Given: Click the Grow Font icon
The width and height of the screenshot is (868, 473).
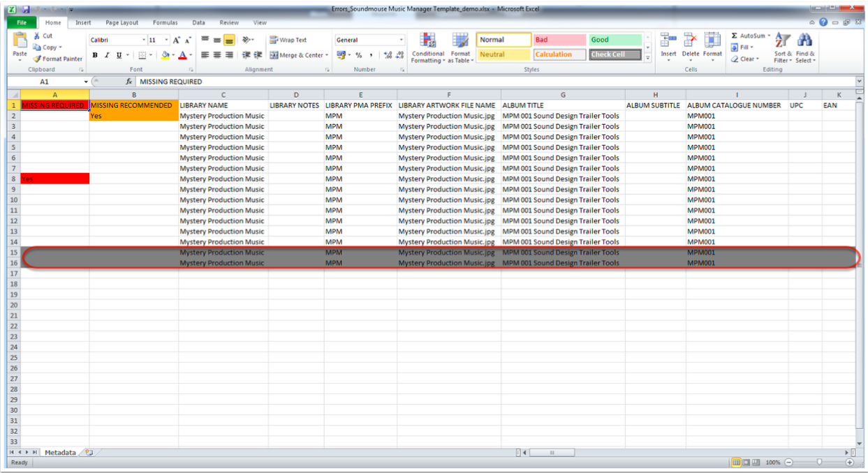Looking at the screenshot, I should tap(177, 40).
